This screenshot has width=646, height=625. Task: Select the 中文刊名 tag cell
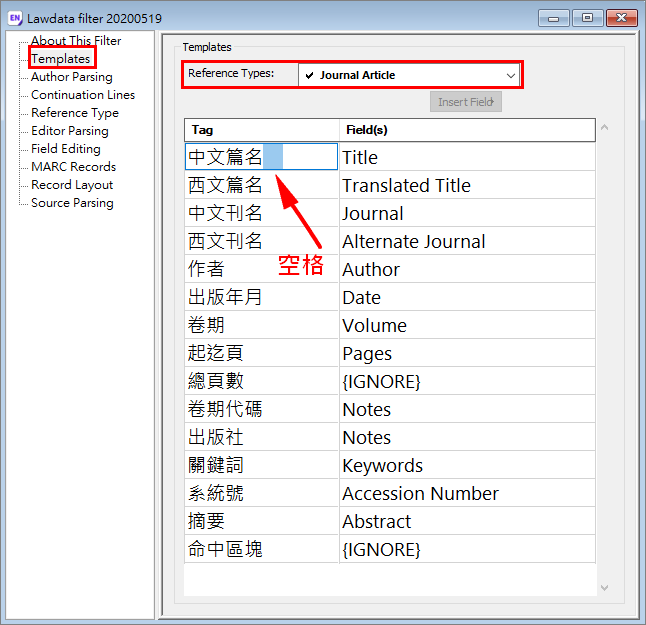point(261,213)
